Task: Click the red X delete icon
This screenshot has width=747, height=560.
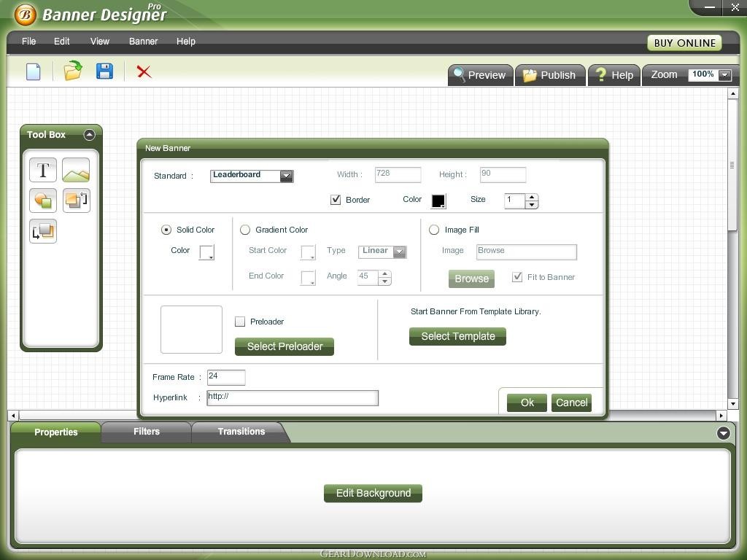Action: (x=144, y=72)
